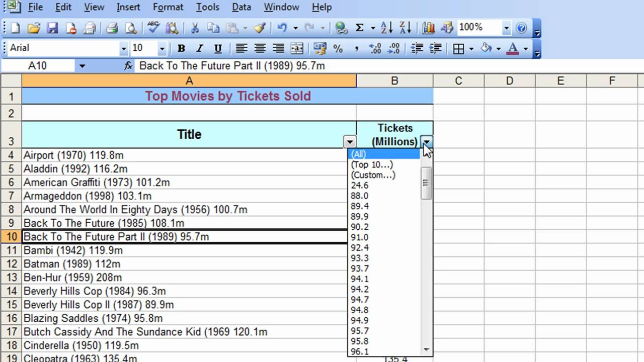The height and width of the screenshot is (362, 644).
Task: Open the font size dropdown
Action: (162, 49)
